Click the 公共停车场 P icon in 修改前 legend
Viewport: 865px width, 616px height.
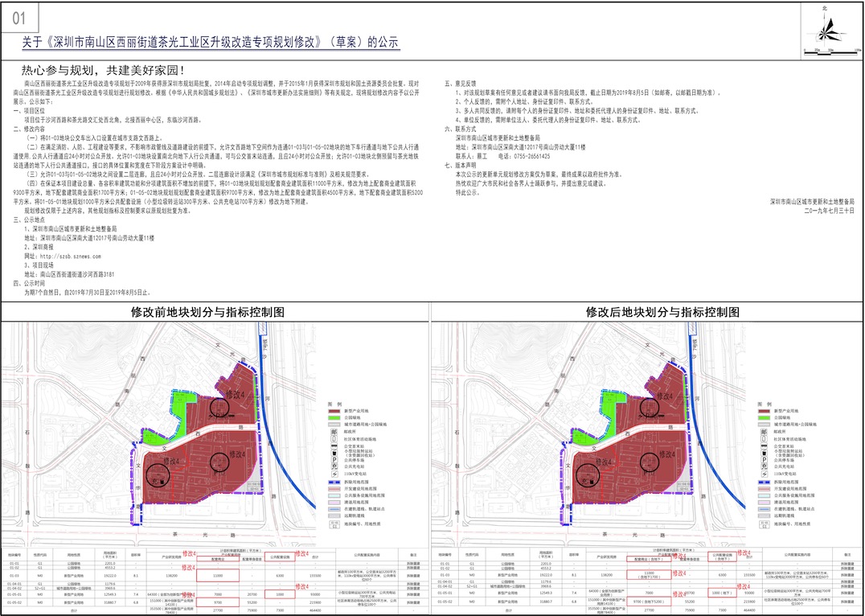[334, 459]
